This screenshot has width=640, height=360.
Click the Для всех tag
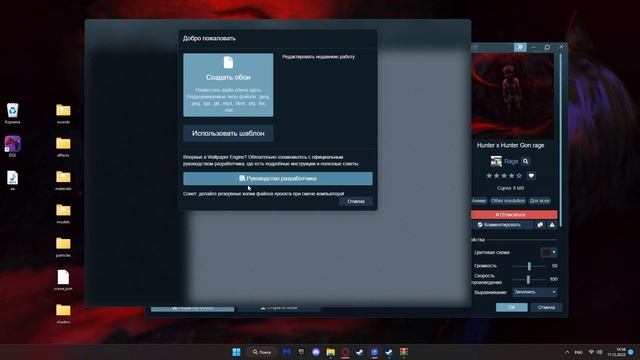[539, 201]
